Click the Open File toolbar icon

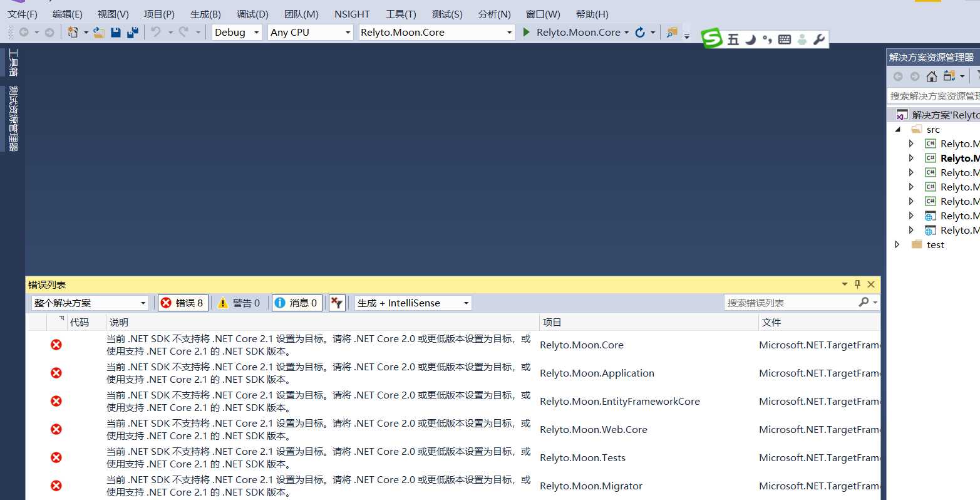tap(99, 33)
